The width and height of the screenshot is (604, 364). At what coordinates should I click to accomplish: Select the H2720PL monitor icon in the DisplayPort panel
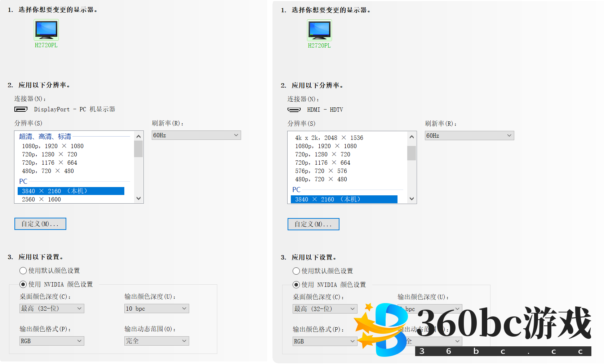click(x=46, y=30)
